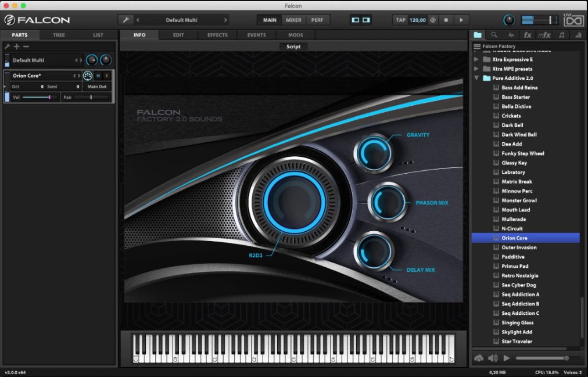Open the TREE tab
The image size is (588, 377).
(x=59, y=35)
